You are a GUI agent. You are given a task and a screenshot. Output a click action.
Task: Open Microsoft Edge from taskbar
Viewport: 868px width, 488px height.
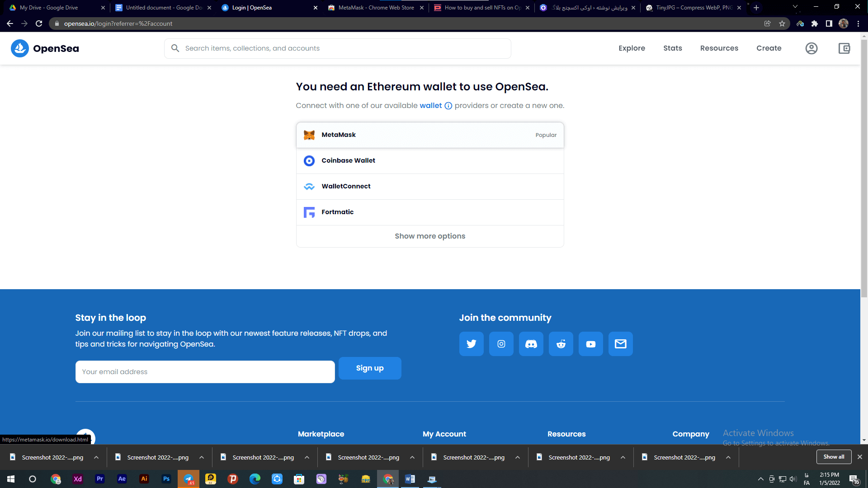tap(255, 479)
